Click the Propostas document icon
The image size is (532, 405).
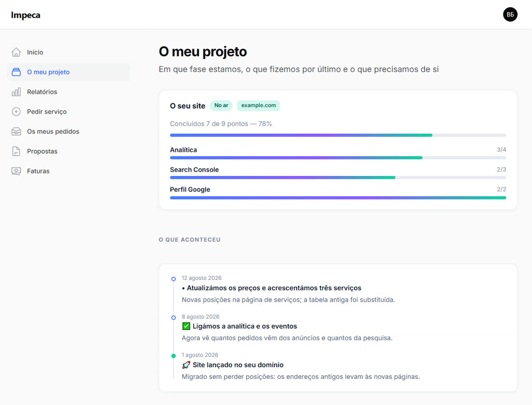click(16, 151)
